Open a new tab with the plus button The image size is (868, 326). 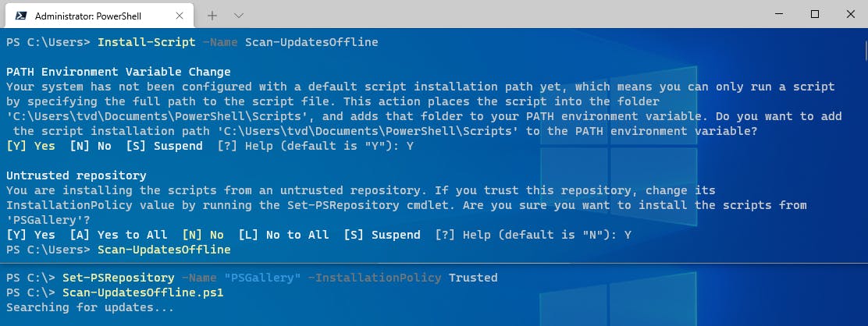pos(212,15)
